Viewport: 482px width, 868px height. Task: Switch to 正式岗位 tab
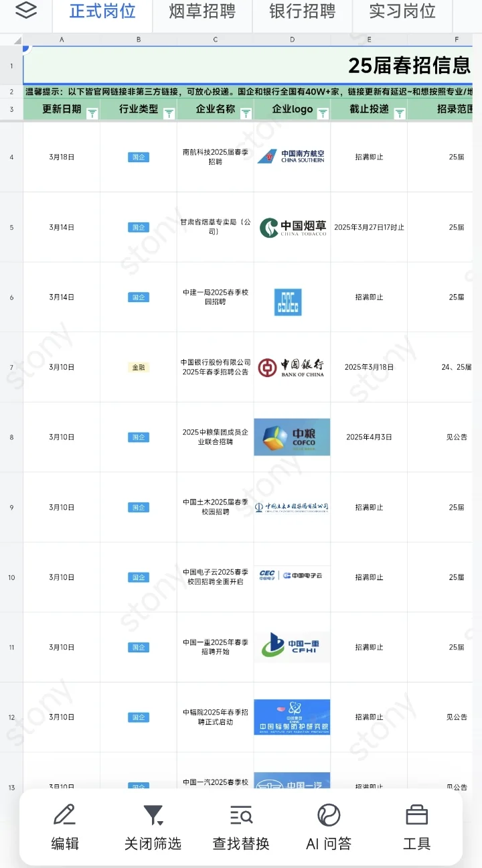[102, 11]
